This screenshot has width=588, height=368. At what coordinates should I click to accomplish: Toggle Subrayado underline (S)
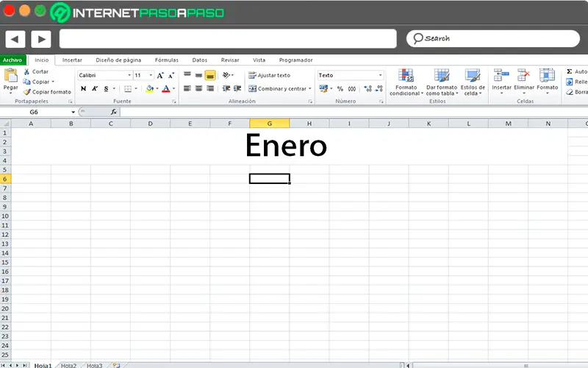pyautogui.click(x=106, y=88)
